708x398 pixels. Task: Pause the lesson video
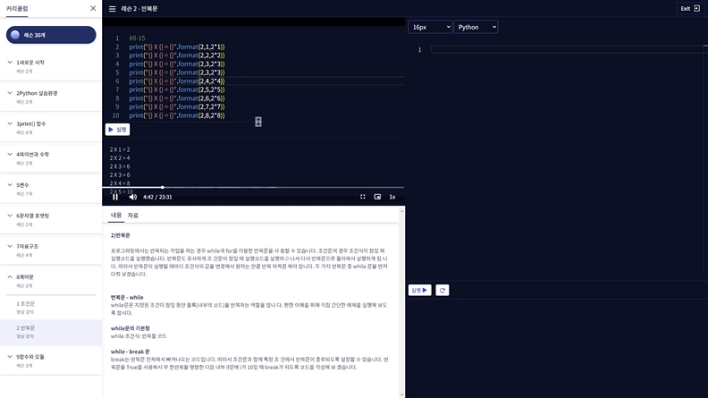[x=115, y=197]
